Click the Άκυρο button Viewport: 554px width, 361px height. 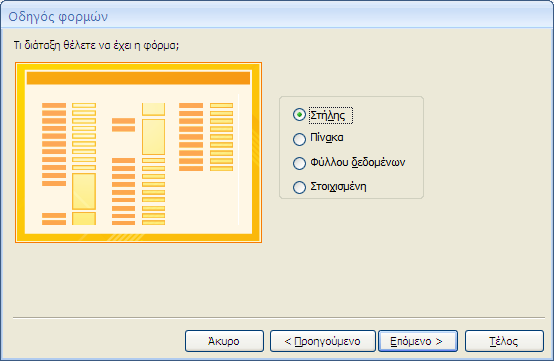pyautogui.click(x=224, y=341)
